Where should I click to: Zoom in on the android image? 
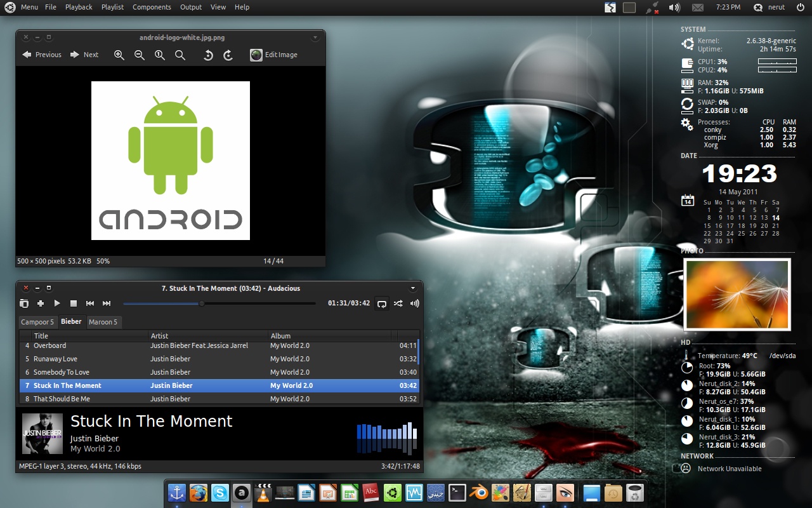point(119,55)
